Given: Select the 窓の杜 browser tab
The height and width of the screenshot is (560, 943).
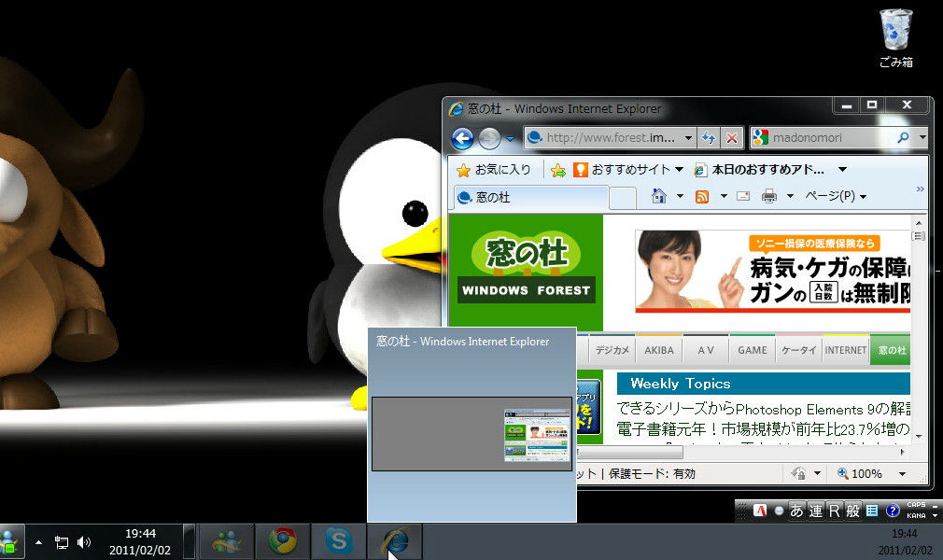Looking at the screenshot, I should pos(531,197).
